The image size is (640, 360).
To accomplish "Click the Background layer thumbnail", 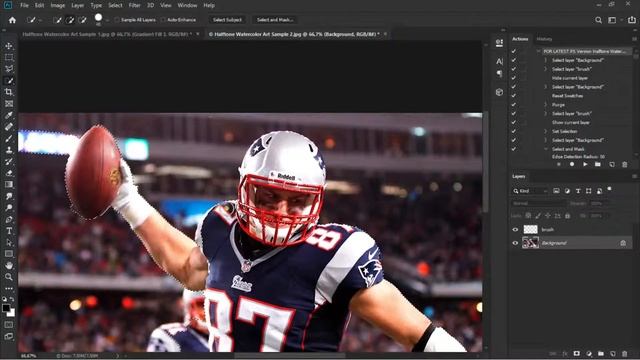I will (x=530, y=243).
